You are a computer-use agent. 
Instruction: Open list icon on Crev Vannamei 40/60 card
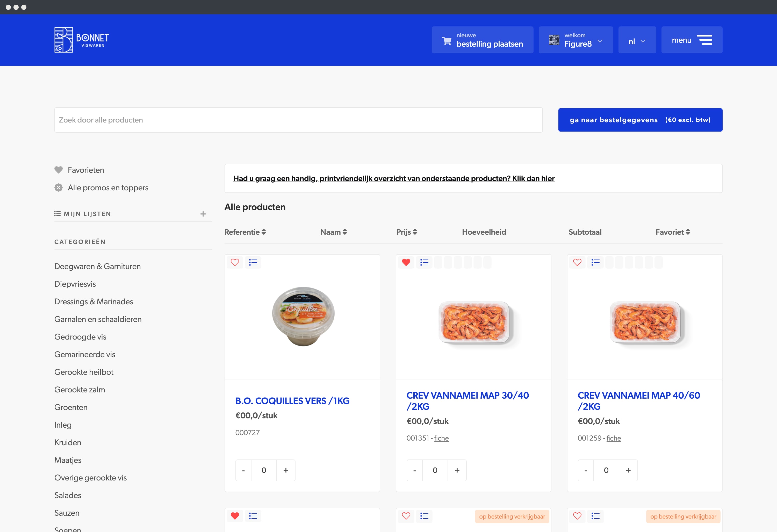coord(595,262)
